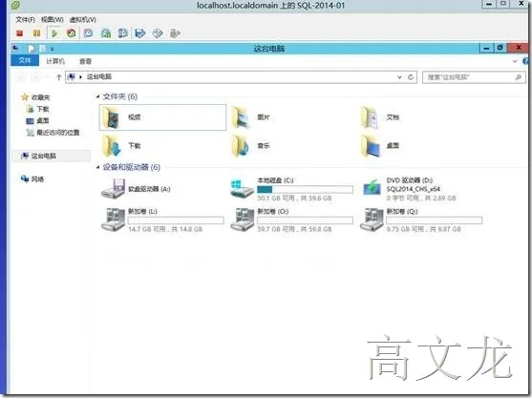Click the search magnifier icon
The height and width of the screenshot is (398, 532).
tap(518, 77)
